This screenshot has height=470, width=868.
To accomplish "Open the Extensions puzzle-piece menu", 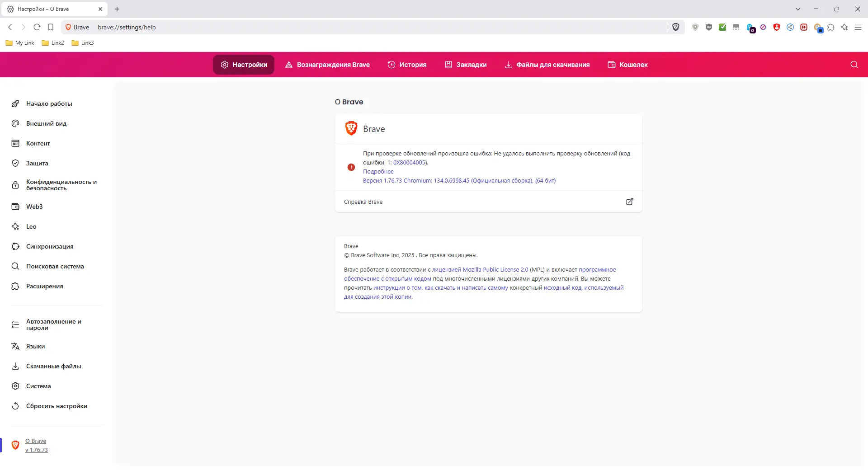I will (x=831, y=27).
